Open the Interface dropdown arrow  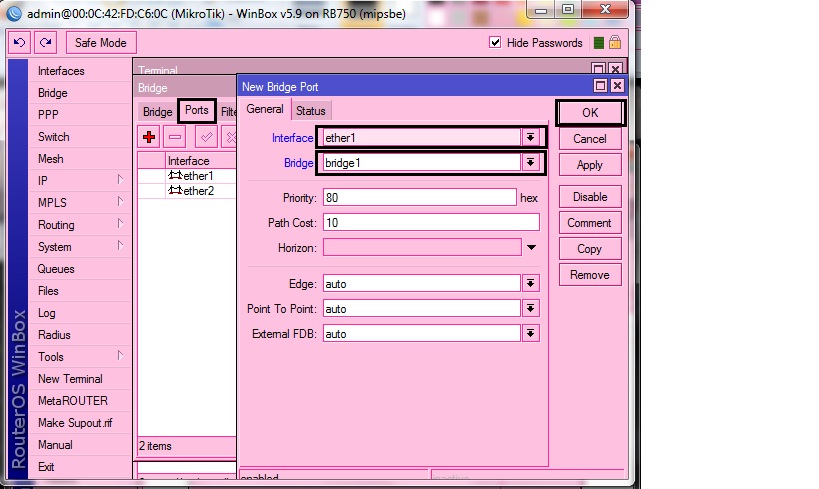(530, 137)
